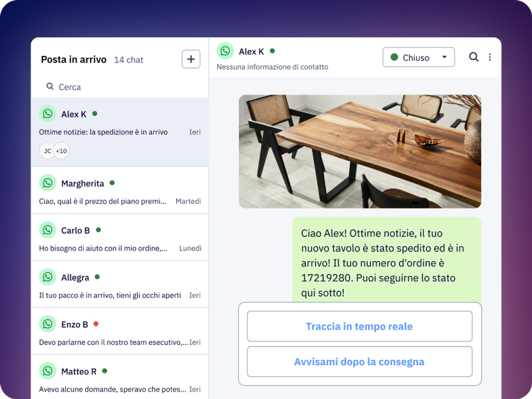The width and height of the screenshot is (532, 399).
Task: Open the three-dot more options menu
Action: click(x=490, y=57)
